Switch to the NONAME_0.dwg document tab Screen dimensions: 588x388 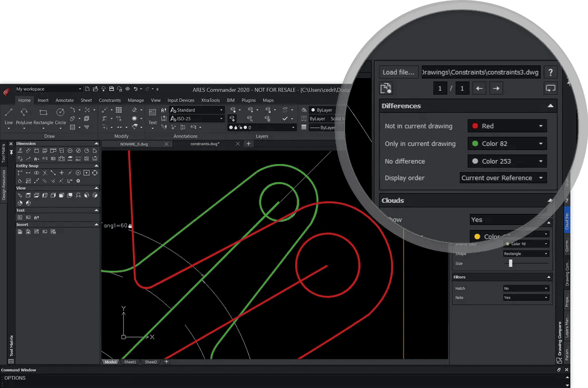point(134,144)
